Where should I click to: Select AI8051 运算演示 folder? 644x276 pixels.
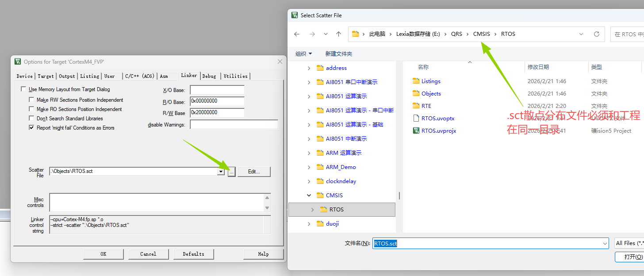pyautogui.click(x=346, y=96)
